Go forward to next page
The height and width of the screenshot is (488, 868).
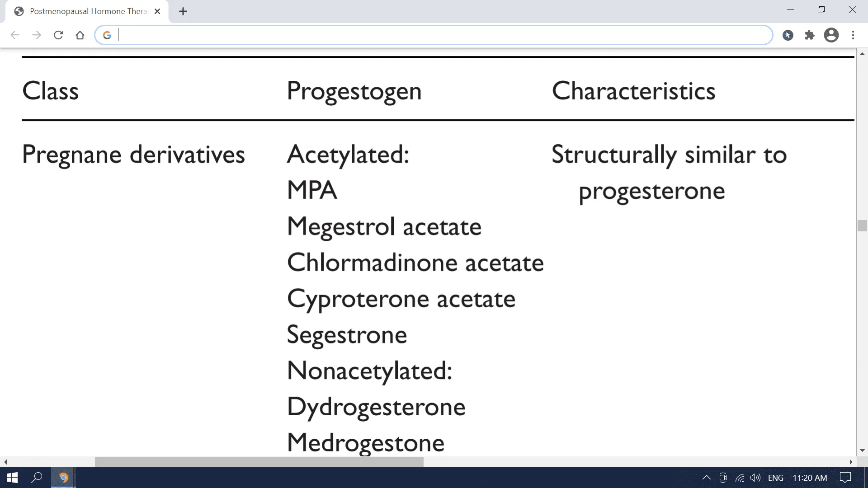click(37, 35)
